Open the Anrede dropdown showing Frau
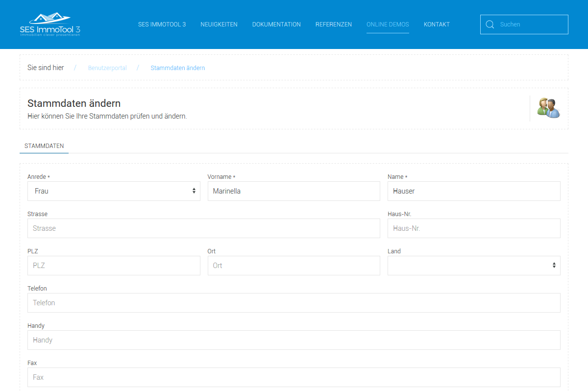The width and height of the screenshot is (588, 392). coord(114,191)
